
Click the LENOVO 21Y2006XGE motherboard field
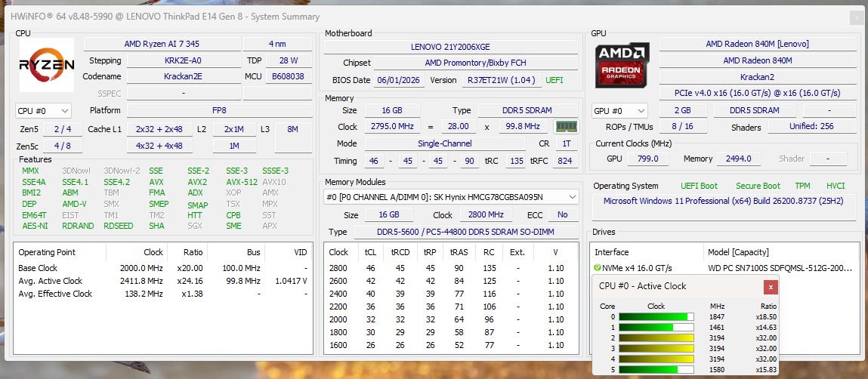tap(450, 47)
